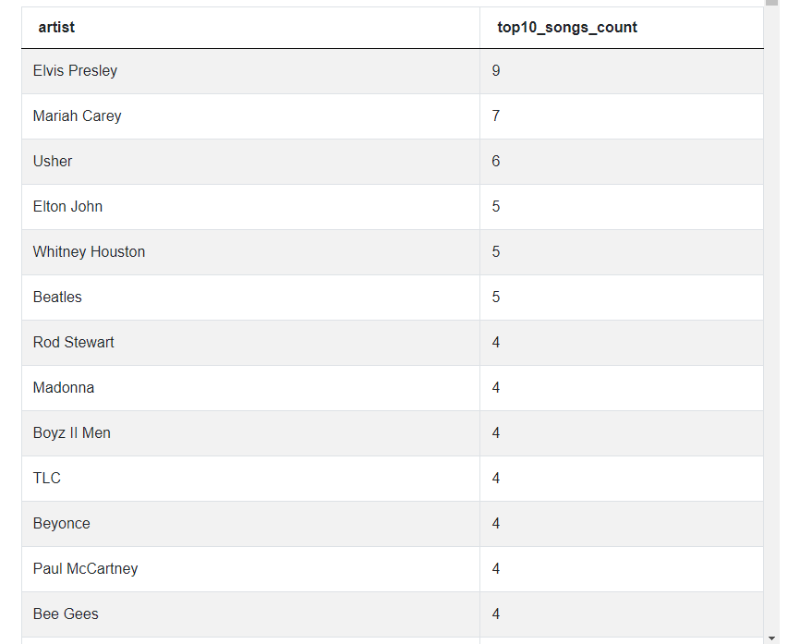Click Elvis Presley's count value 9
Screen dimensions: 812x644
click(x=496, y=70)
